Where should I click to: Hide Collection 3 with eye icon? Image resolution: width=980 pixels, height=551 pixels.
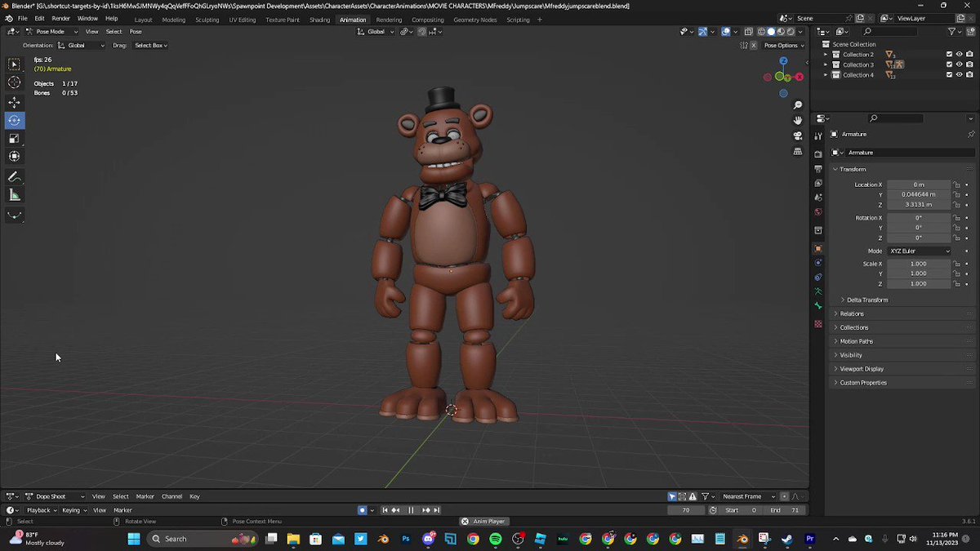point(959,64)
